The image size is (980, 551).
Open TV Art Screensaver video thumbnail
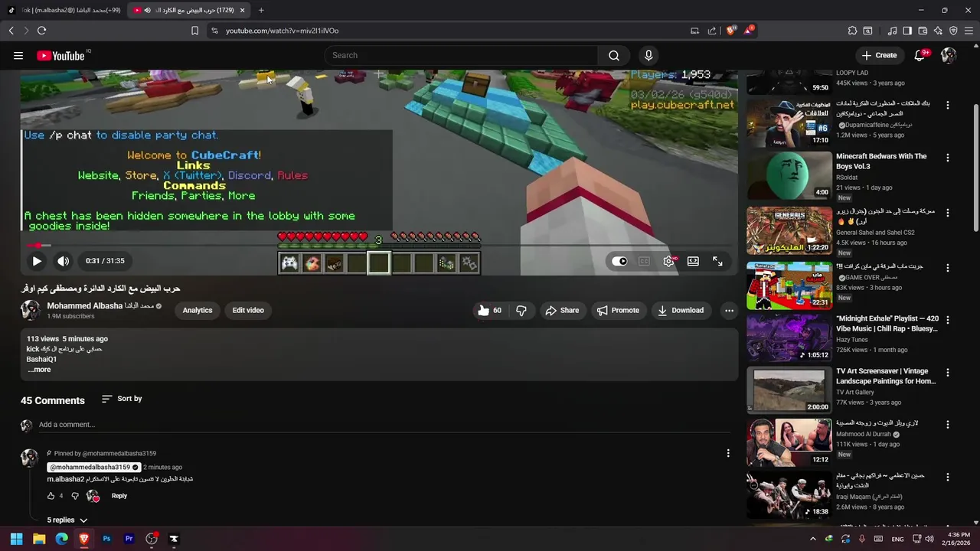coord(789,390)
